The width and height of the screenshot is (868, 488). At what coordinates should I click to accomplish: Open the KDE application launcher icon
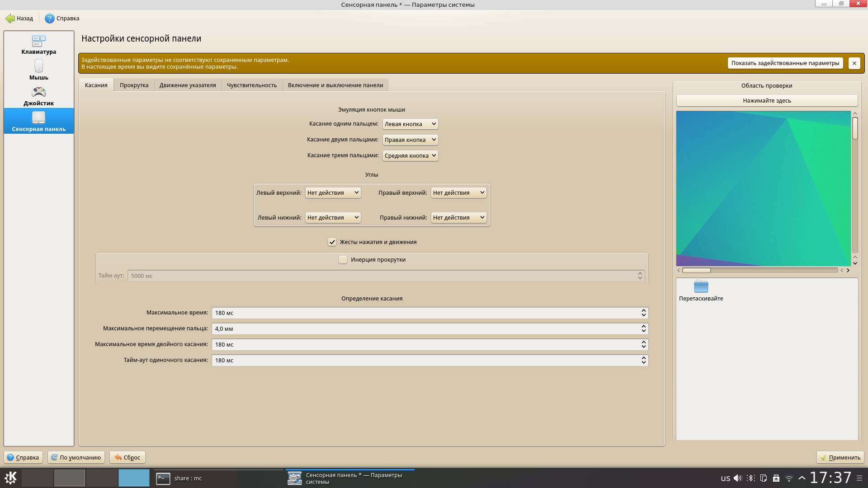(10, 478)
